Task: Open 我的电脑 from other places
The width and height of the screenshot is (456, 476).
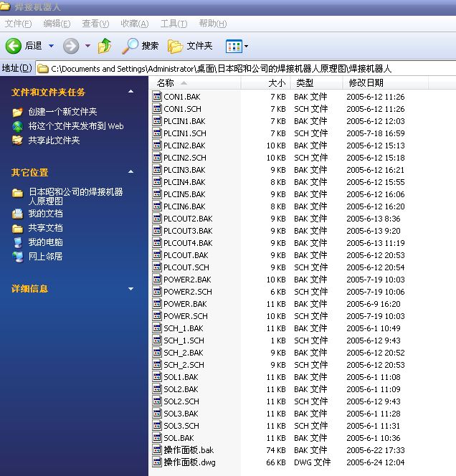Action: click(x=45, y=242)
